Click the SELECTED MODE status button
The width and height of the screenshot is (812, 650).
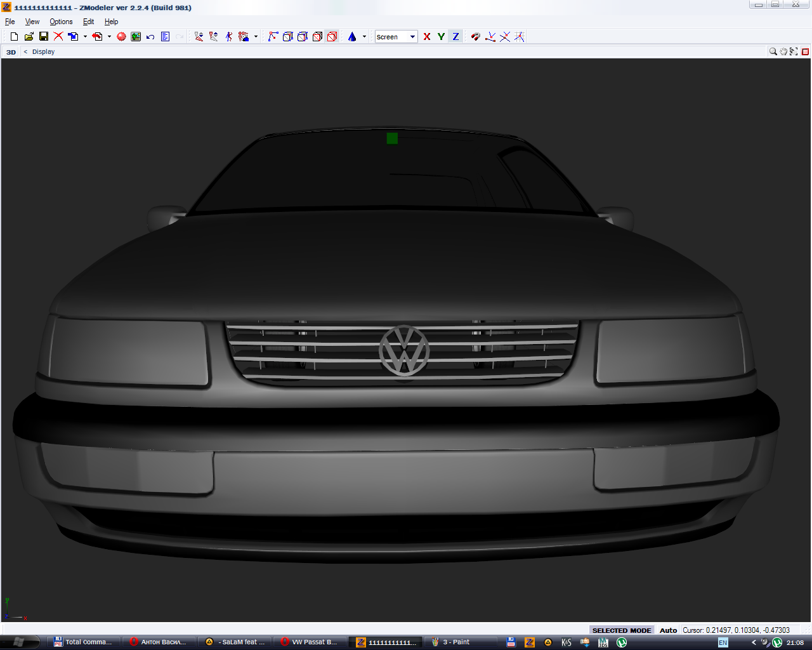[x=621, y=630]
